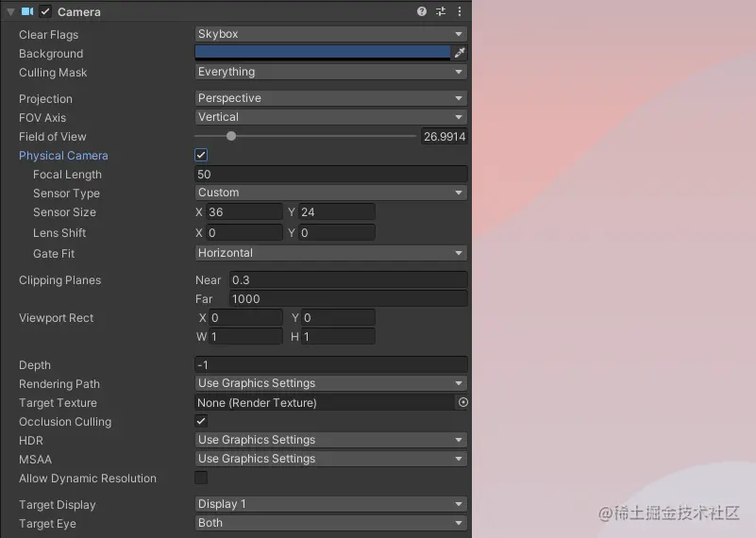Click the Viewport Rect X field

pos(245,318)
